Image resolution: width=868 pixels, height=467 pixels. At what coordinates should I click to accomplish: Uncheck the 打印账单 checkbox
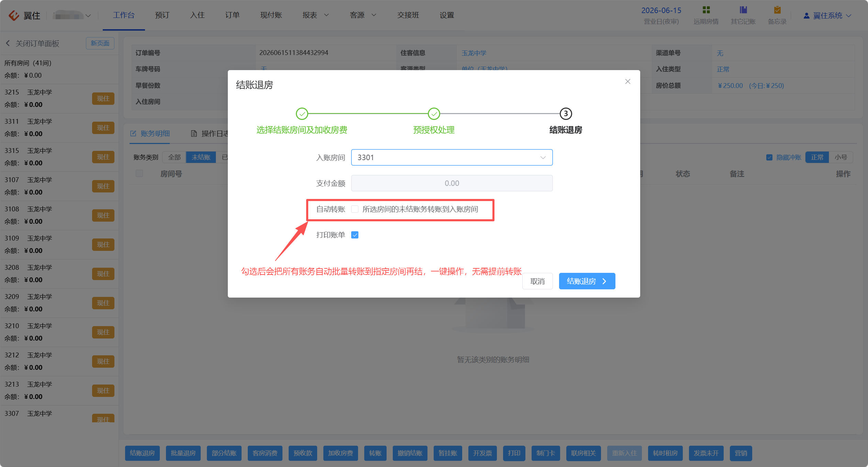[x=355, y=235]
